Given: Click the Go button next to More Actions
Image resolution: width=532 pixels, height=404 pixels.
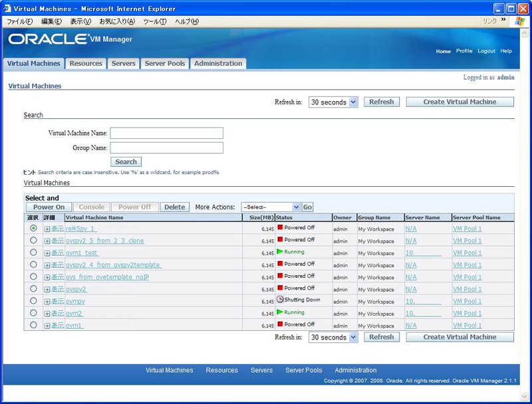Looking at the screenshot, I should (307, 207).
